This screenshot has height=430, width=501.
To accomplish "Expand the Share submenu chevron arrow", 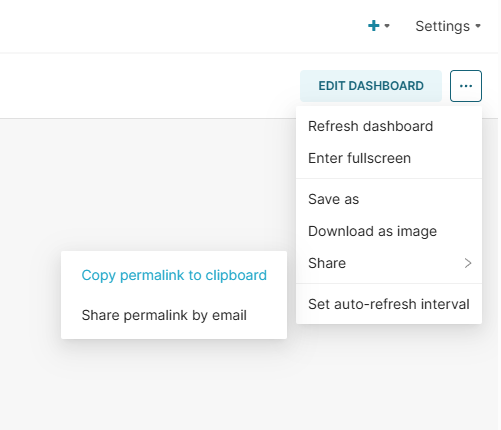I will 468,263.
